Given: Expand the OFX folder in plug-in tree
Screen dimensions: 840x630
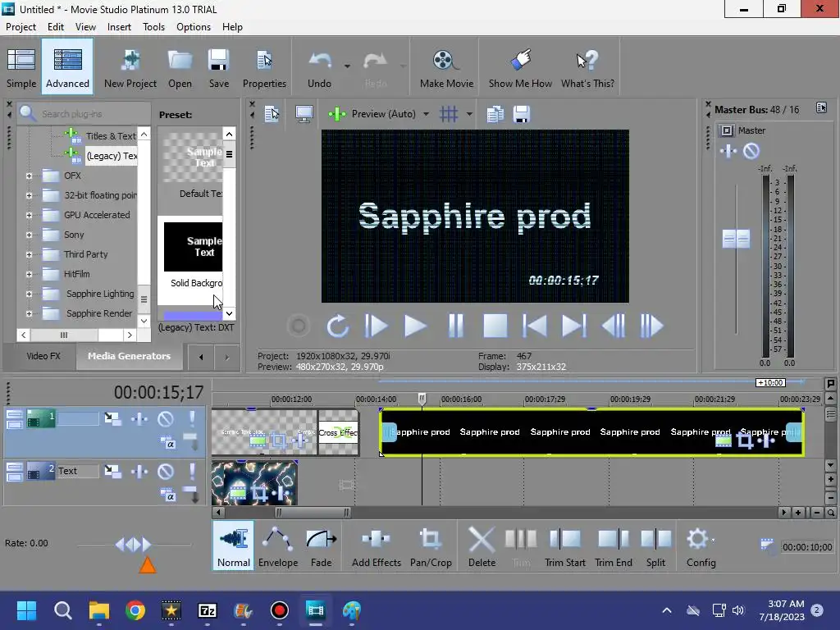Looking at the screenshot, I should pos(29,176).
